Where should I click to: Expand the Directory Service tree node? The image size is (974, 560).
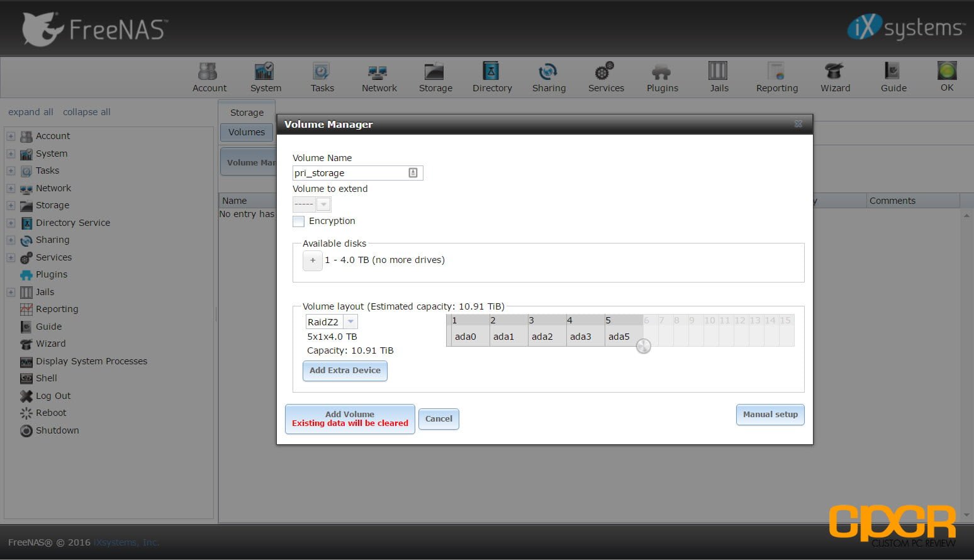tap(11, 223)
